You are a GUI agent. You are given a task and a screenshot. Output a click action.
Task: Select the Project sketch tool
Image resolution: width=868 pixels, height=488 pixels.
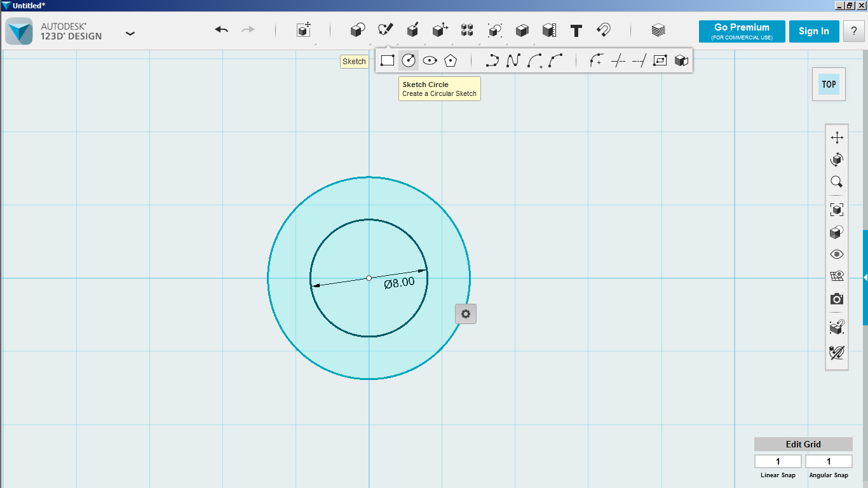(681, 60)
